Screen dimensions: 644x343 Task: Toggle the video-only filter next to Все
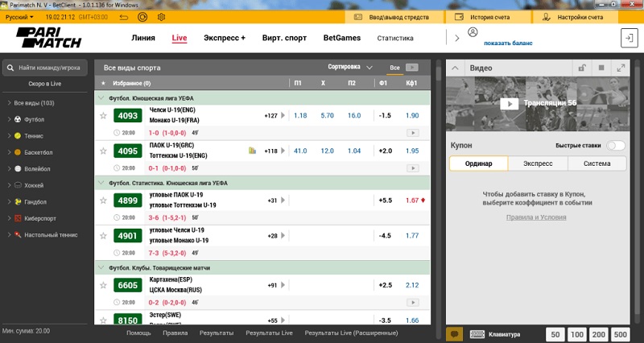411,68
